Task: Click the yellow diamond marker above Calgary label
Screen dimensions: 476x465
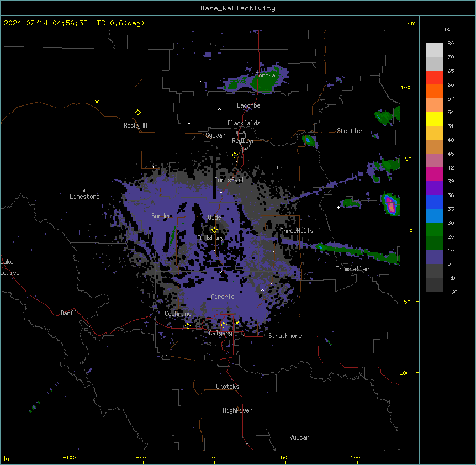Action: click(x=224, y=325)
